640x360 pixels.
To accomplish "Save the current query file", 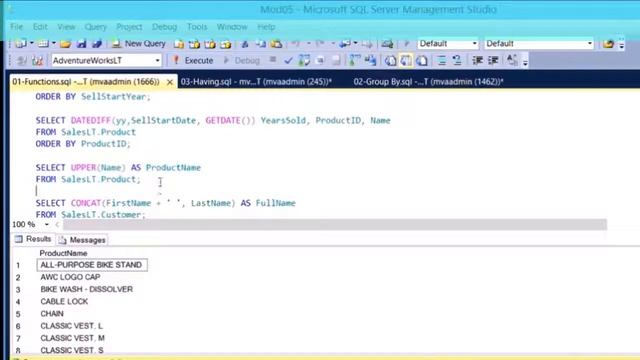I will point(81,43).
